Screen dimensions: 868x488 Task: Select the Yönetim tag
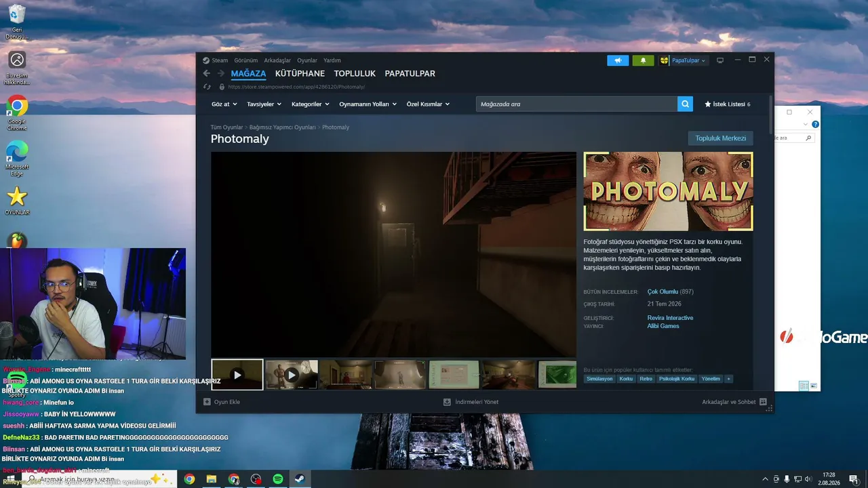[x=711, y=379]
